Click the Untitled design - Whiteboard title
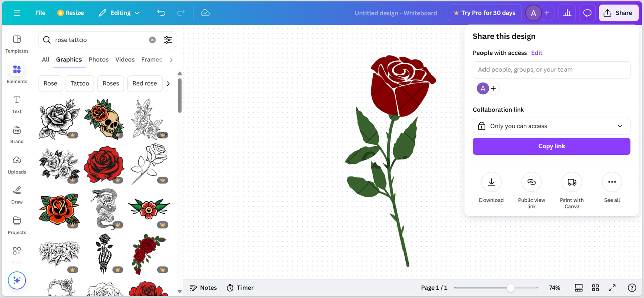This screenshot has height=298, width=644. pos(395,13)
